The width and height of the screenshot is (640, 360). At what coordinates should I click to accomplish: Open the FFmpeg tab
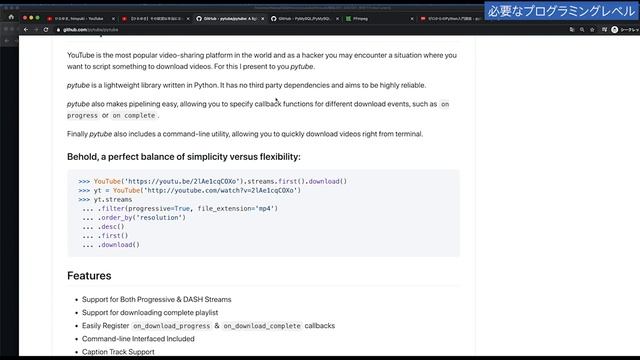(380, 19)
